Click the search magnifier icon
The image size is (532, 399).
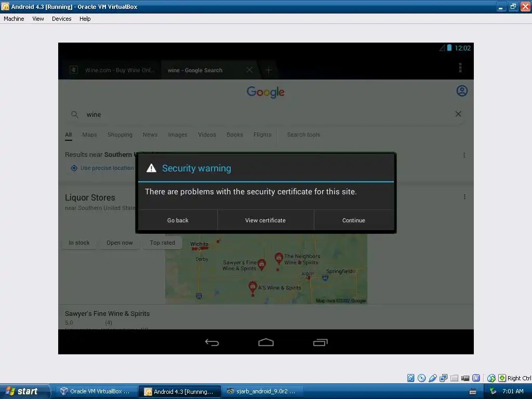75,114
